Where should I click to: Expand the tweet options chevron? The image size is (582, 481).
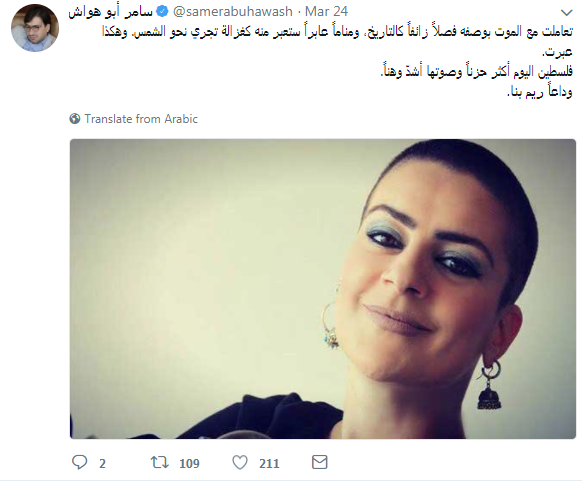click(x=566, y=13)
